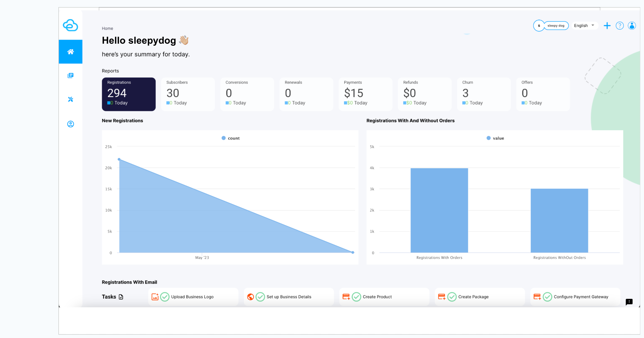
Task: Open the account circle sidebar icon
Action: click(70, 124)
